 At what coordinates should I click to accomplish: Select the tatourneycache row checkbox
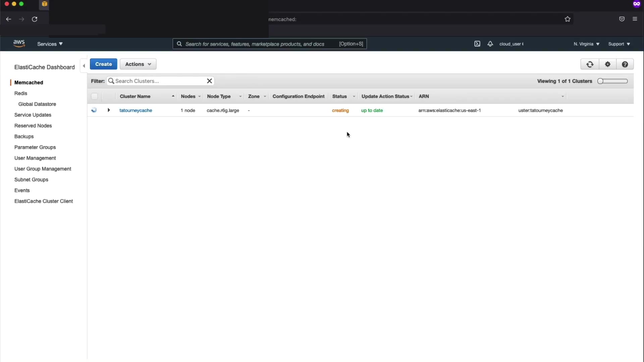tap(94, 110)
